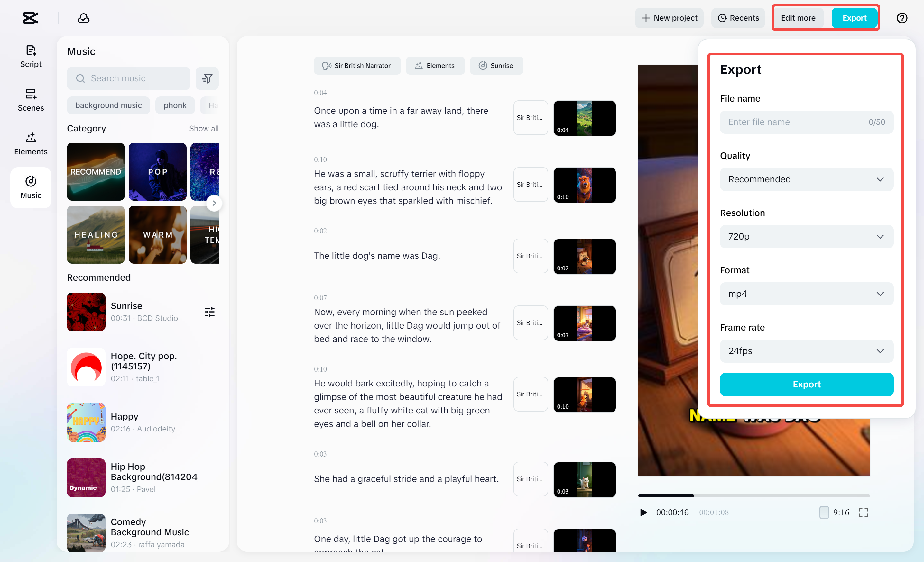
Task: Open the Script sidebar tab
Action: [31, 56]
